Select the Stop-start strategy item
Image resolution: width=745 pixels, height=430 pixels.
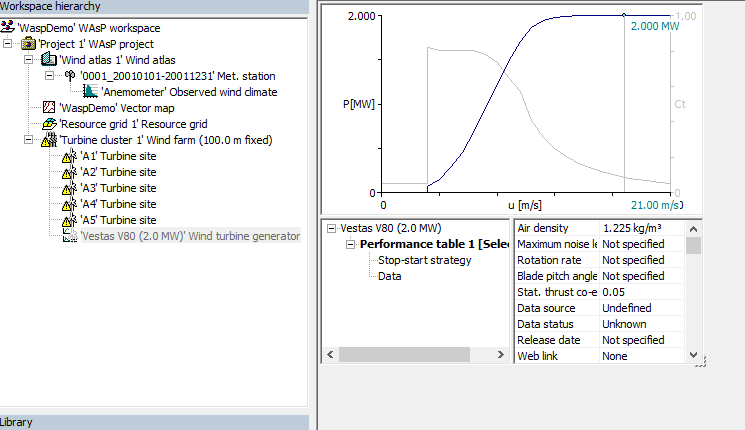424,260
